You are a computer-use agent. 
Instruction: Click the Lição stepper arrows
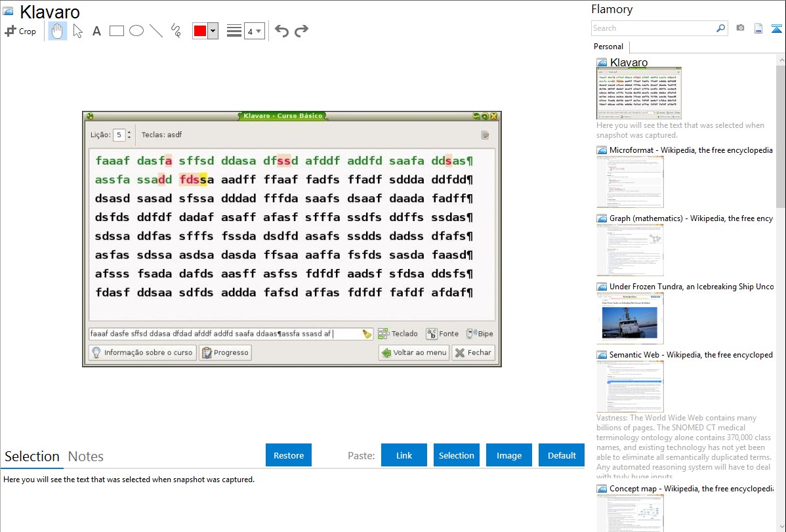click(x=129, y=134)
